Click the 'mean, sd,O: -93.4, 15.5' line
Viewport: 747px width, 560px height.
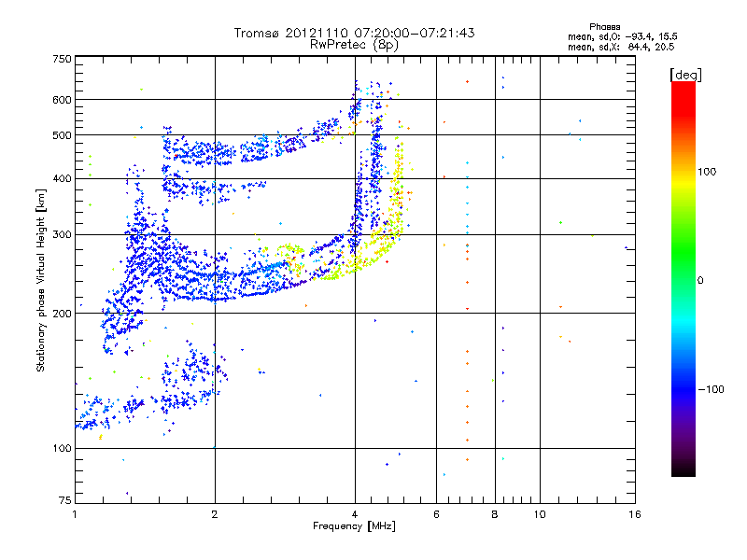[622, 36]
